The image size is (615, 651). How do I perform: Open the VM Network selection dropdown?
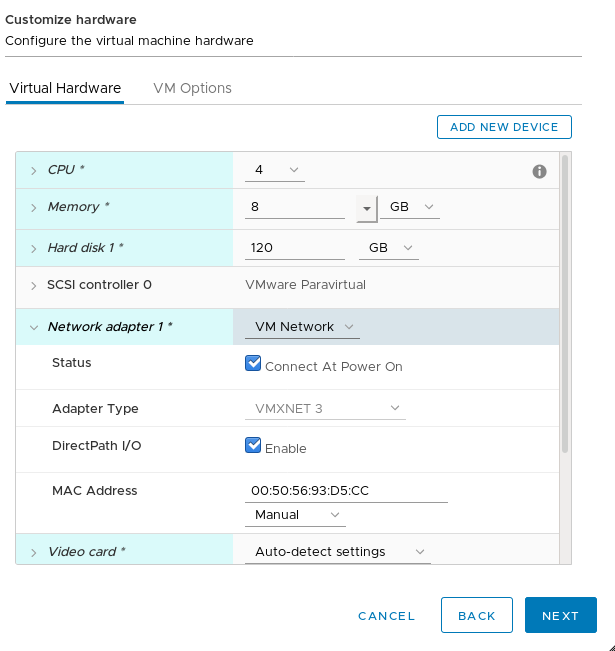[x=303, y=327]
